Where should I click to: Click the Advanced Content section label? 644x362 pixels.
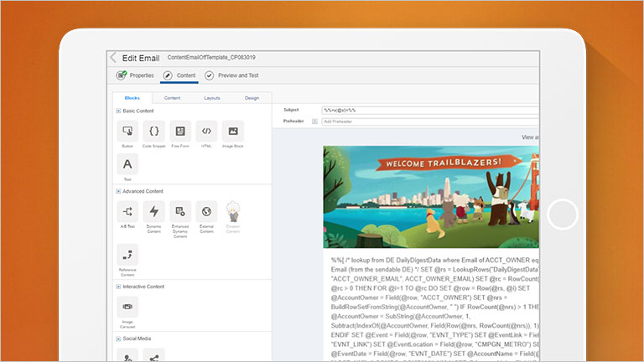143,191
